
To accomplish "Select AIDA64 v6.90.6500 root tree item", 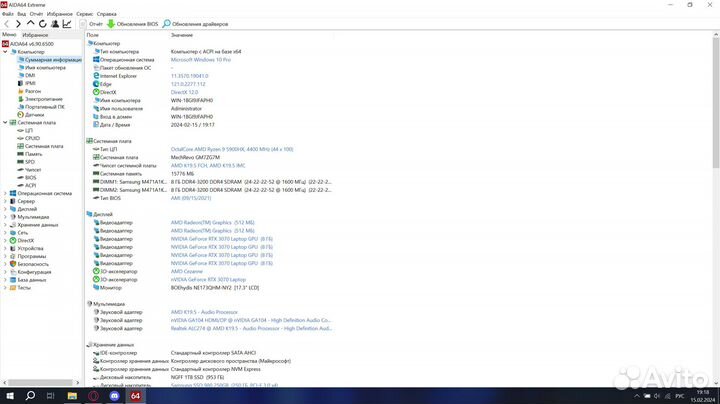I will pos(28,44).
